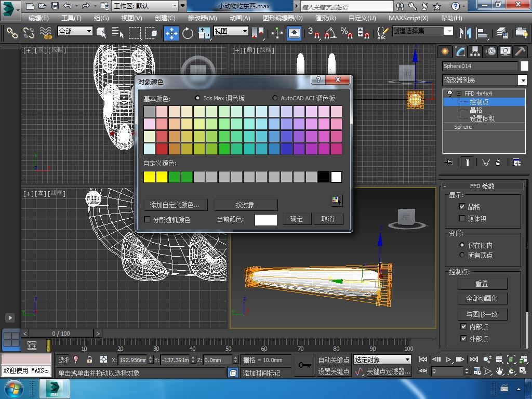Open the 视图 reference coordinate dropdown
The image size is (532, 399).
point(231,31)
